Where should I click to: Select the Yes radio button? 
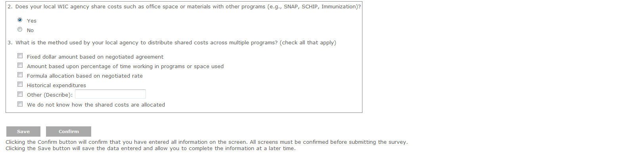20,20
